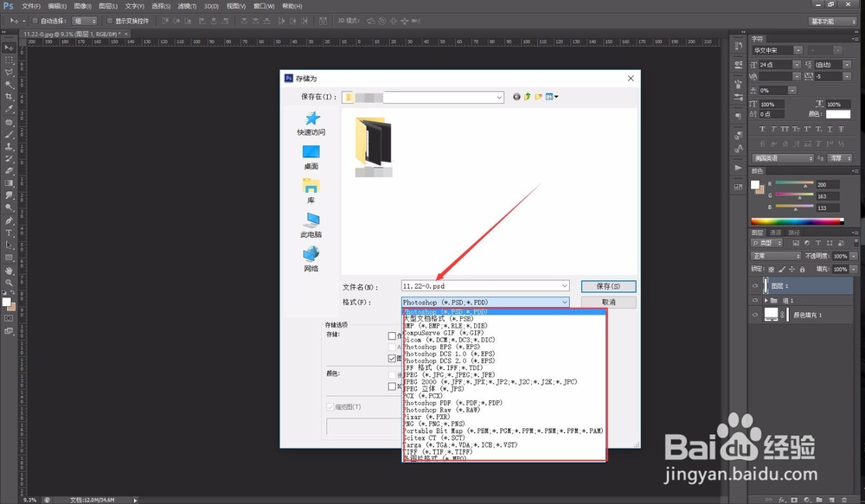Open the blend mode 正常 dropdown

click(x=776, y=256)
